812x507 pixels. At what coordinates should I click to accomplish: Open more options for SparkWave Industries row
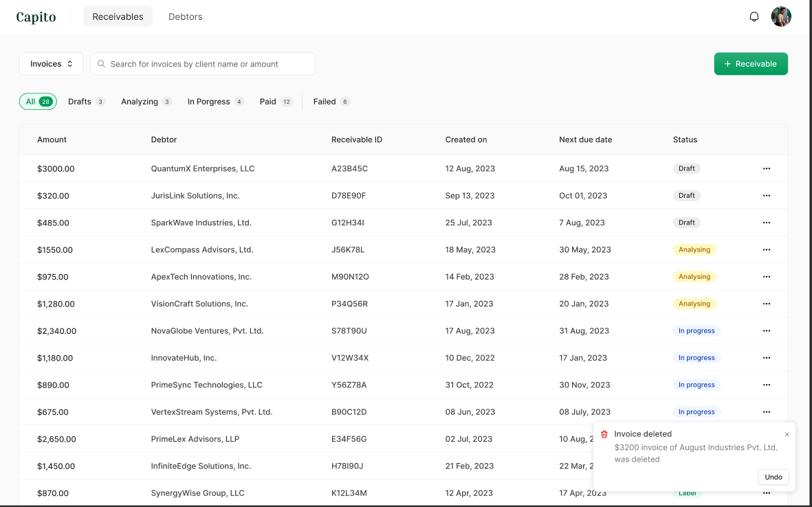[767, 223]
